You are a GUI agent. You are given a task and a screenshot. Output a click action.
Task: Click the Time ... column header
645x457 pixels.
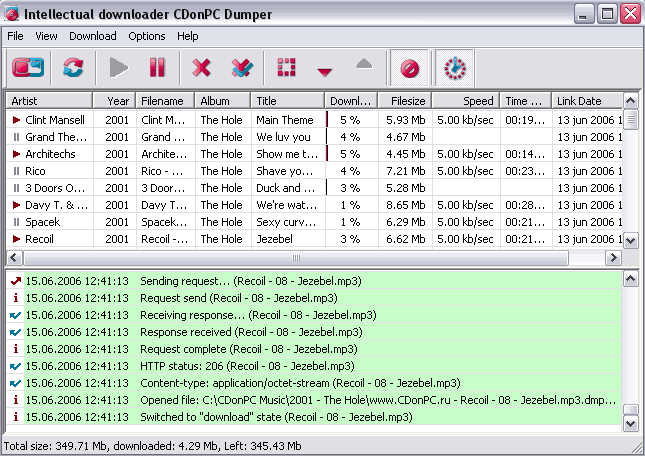pyautogui.click(x=526, y=101)
